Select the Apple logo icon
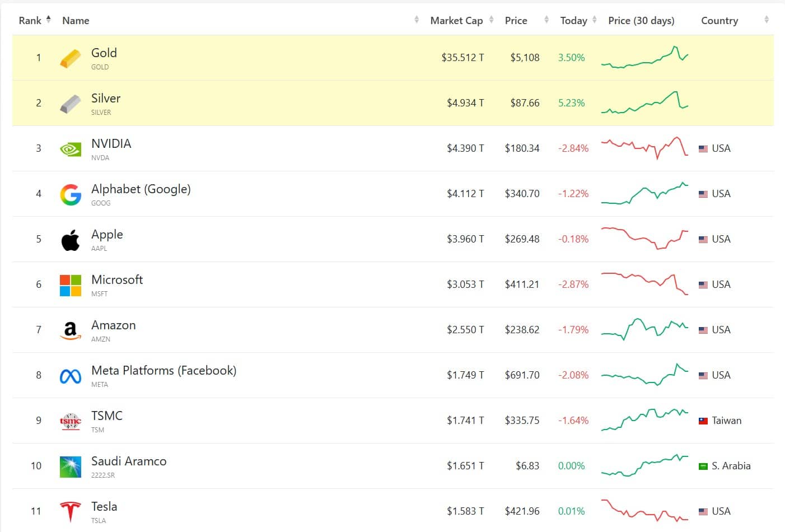The image size is (785, 532). (71, 240)
